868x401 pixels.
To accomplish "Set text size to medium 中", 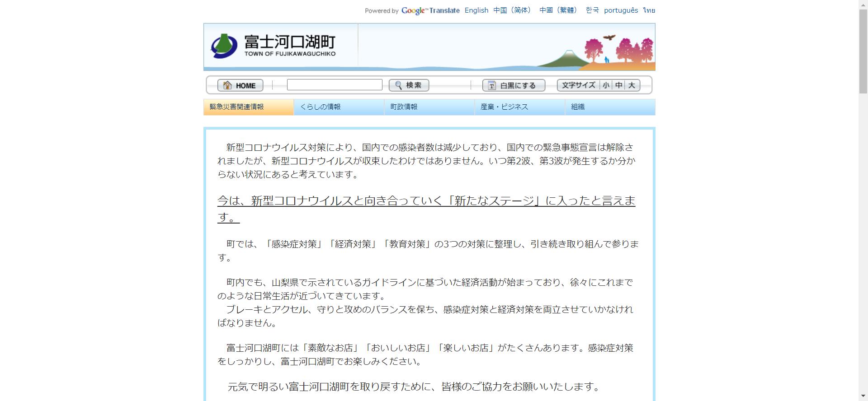I will click(618, 85).
